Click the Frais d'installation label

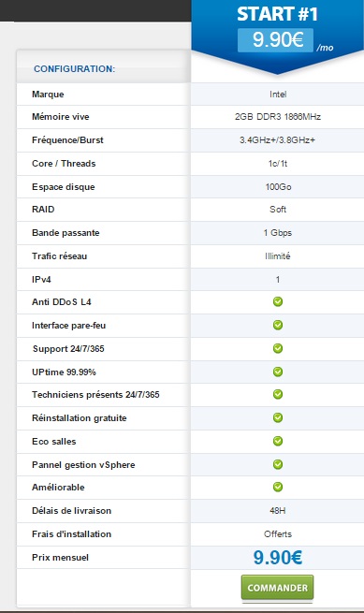coord(71,534)
